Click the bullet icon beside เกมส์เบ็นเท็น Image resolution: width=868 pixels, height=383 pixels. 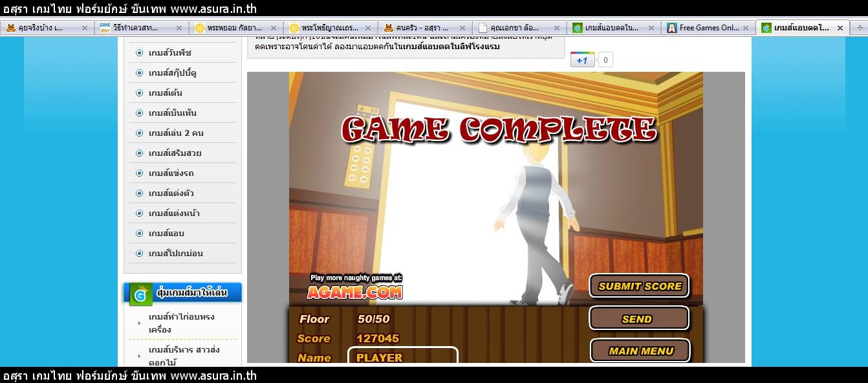(x=139, y=113)
